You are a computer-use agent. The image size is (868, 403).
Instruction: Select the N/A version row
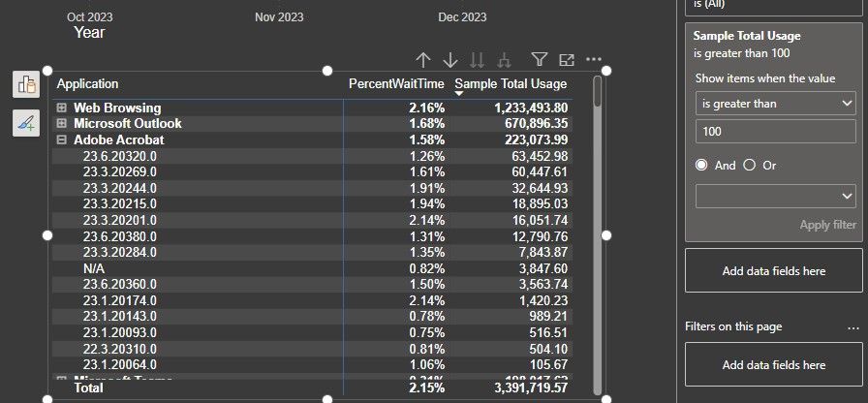pos(312,269)
